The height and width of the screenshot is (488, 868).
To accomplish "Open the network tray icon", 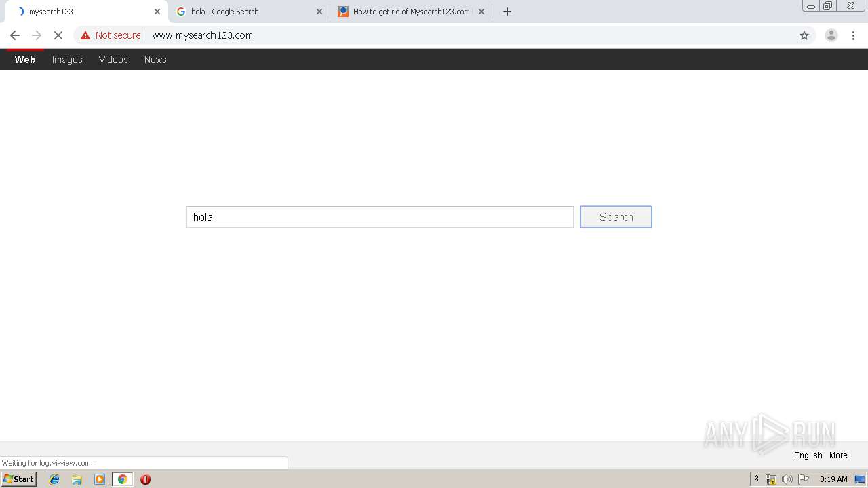I will pos(770,479).
